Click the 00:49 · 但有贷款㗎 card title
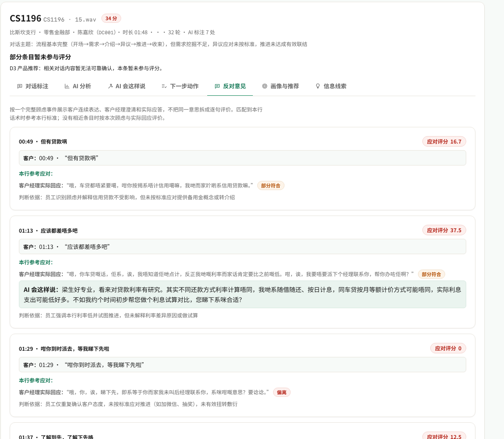This screenshot has height=439, width=504. point(43,142)
